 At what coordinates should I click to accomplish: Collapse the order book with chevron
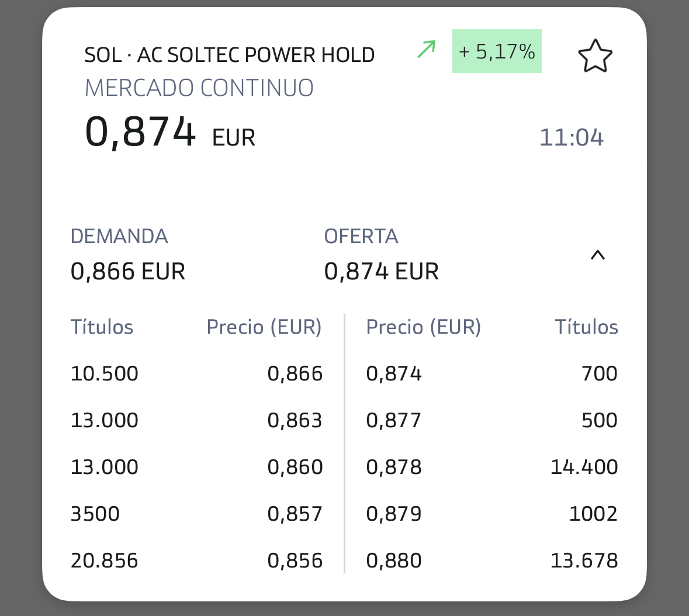click(x=597, y=255)
